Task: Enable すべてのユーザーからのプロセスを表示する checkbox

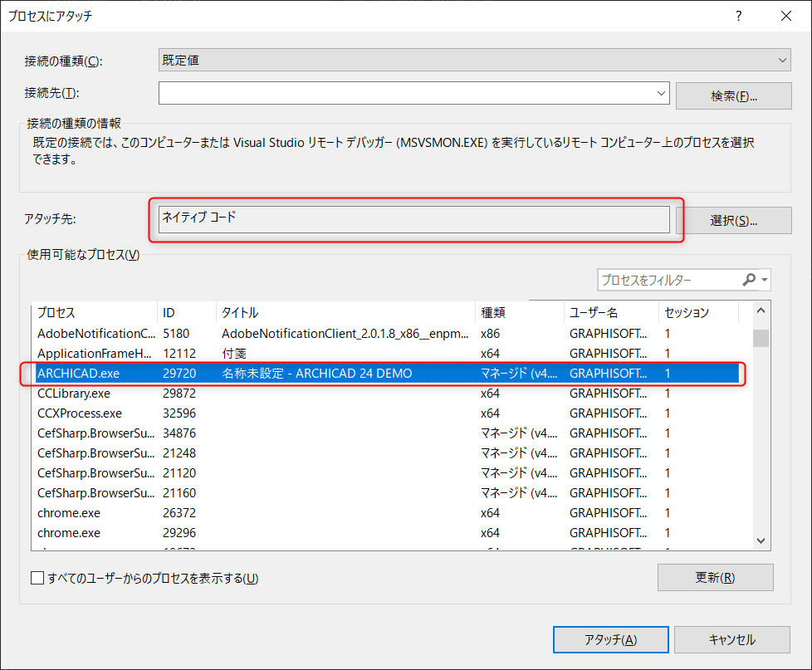Action: (x=37, y=578)
